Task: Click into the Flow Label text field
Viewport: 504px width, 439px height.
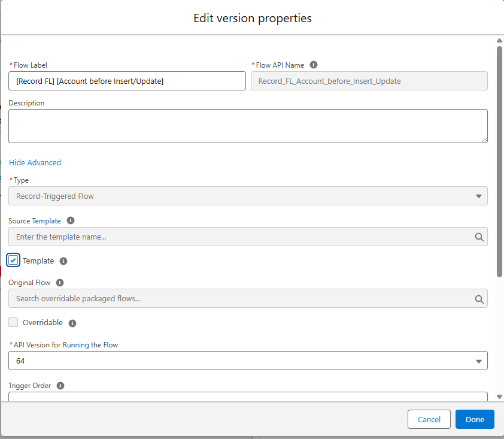Action: (127, 81)
